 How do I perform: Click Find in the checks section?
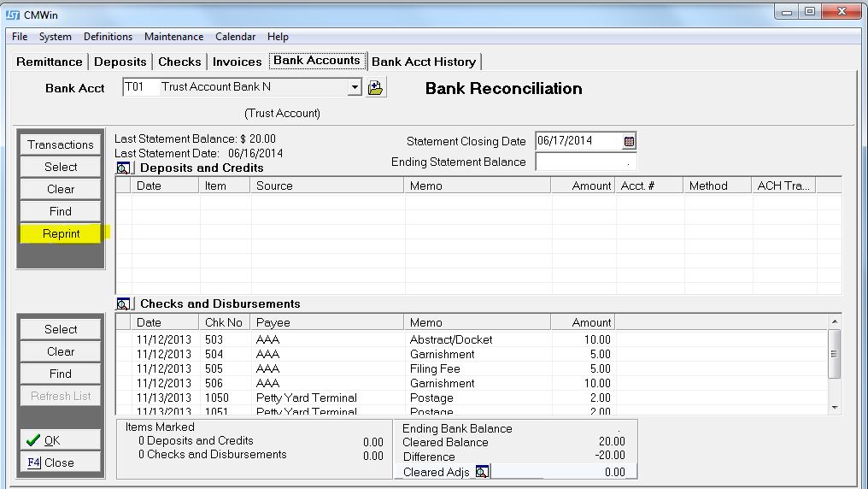61,374
